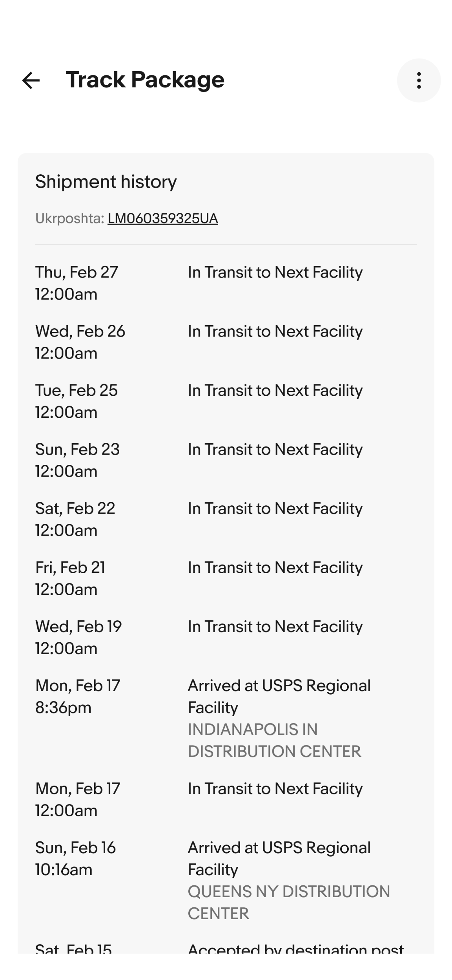Tap the Queens NY Distribution Center location
Image resolution: width=452 pixels, height=980 pixels.
point(289,902)
